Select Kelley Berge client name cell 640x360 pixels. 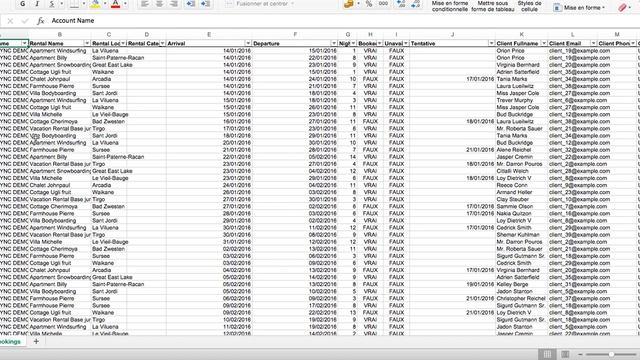(x=522, y=284)
